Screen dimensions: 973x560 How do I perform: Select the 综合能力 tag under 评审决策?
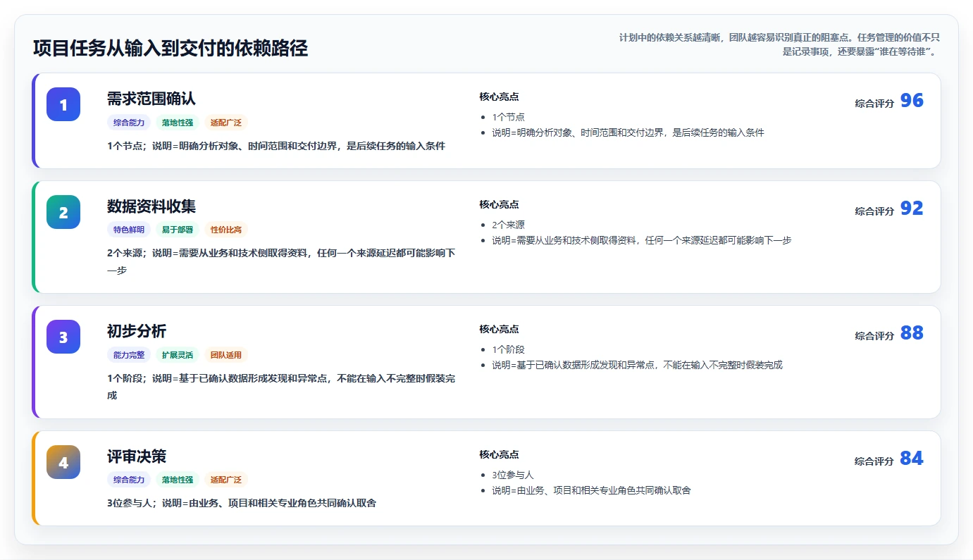[129, 480]
